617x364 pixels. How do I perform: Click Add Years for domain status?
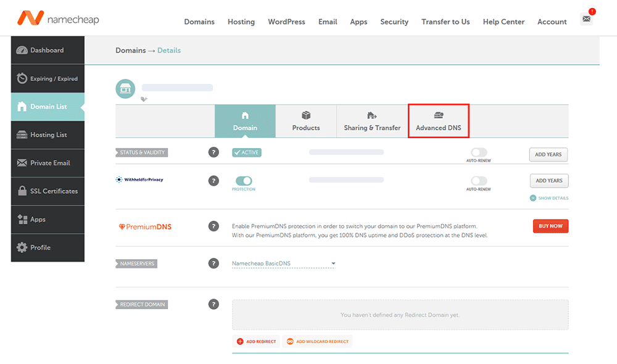[549, 154]
